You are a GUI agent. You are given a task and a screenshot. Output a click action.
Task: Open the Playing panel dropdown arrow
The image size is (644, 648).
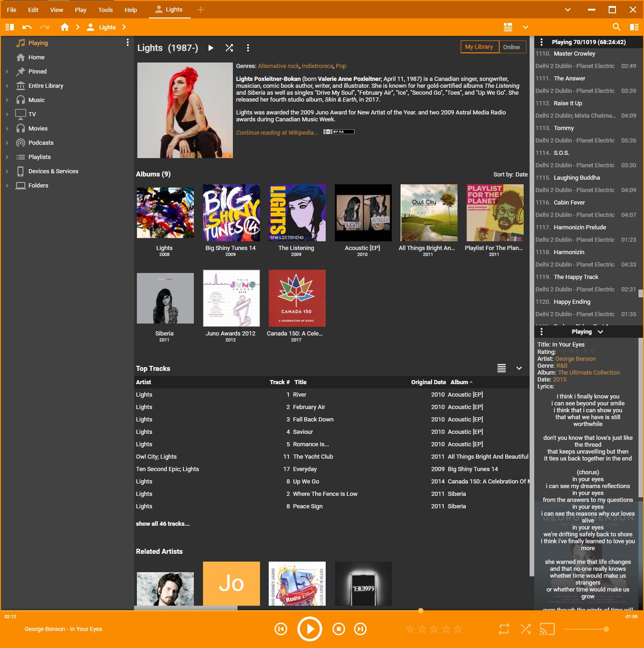pos(600,332)
